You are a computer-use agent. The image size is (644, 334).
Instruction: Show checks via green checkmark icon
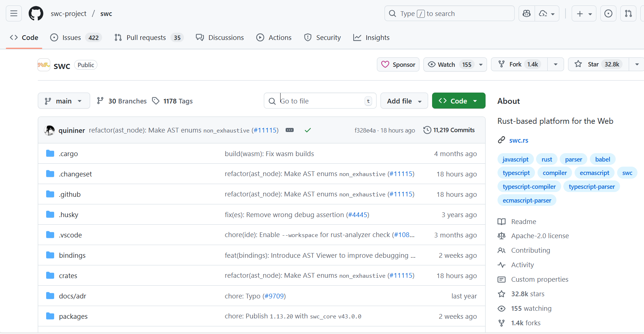point(308,130)
